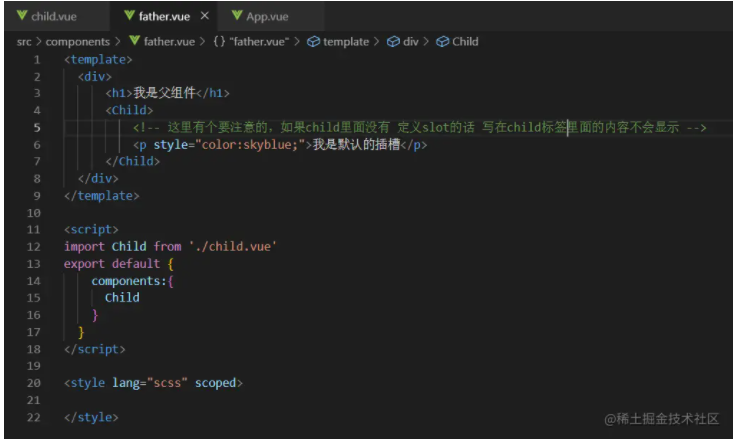The image size is (733, 439).
Task: Open the App.vue tab
Action: point(267,16)
